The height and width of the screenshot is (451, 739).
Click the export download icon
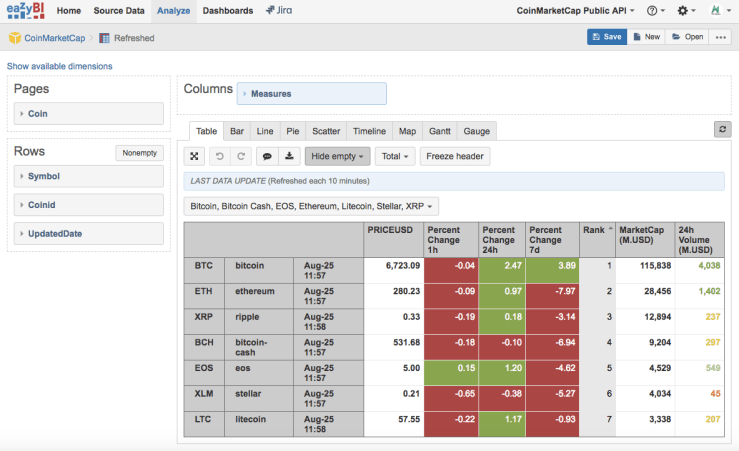(289, 156)
